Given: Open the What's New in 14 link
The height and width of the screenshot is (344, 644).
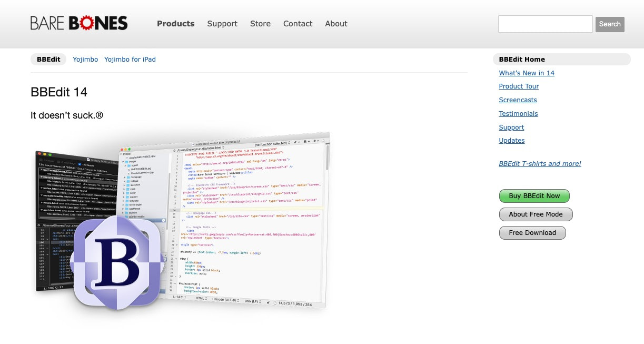Looking at the screenshot, I should pos(527,73).
